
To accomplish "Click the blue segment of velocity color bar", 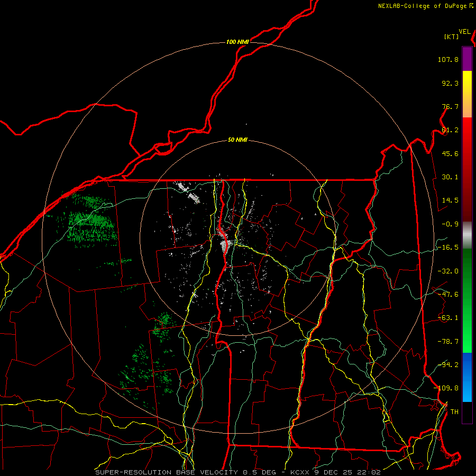I will pyautogui.click(x=467, y=377).
